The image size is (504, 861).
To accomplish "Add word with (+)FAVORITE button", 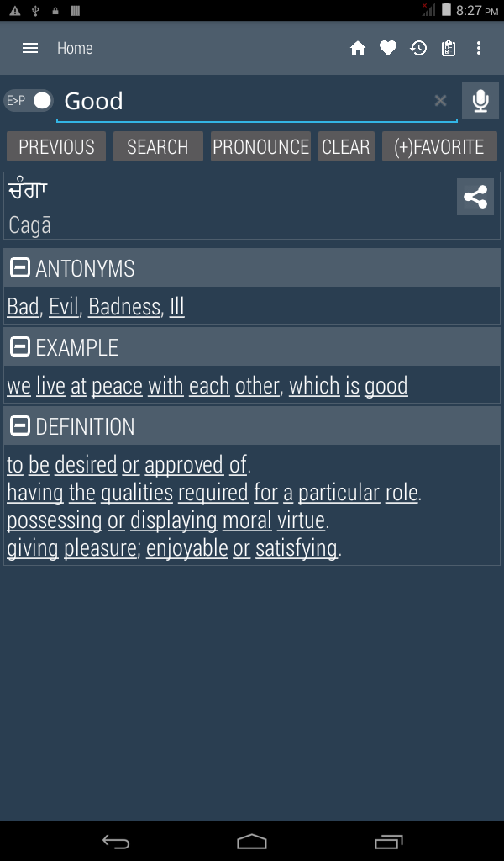I will pos(439,146).
